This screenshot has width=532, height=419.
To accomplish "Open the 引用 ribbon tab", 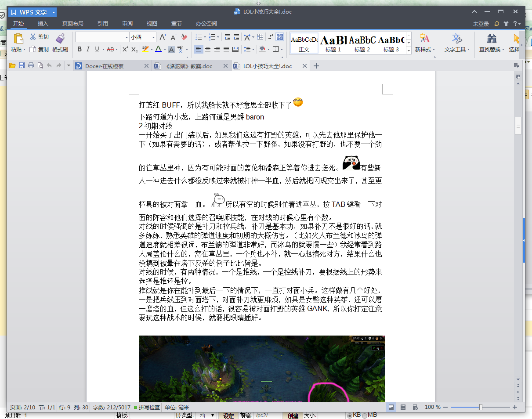I will coord(102,24).
